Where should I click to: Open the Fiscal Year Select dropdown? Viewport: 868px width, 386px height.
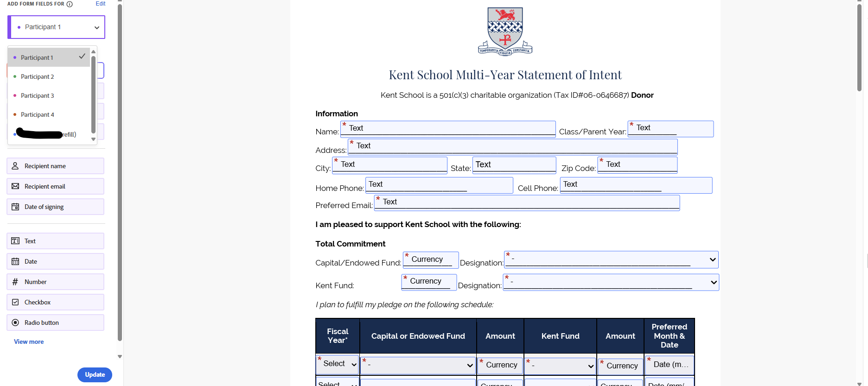[338, 364]
